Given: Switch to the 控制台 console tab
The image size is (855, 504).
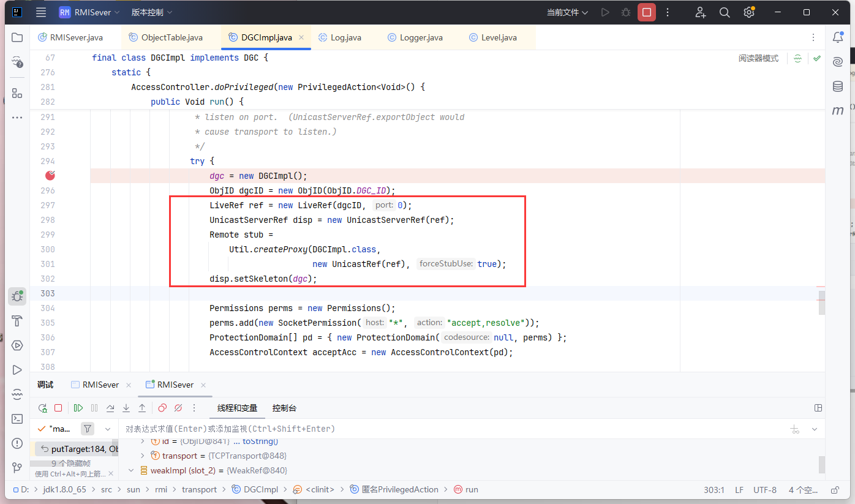Looking at the screenshot, I should tap(284, 408).
